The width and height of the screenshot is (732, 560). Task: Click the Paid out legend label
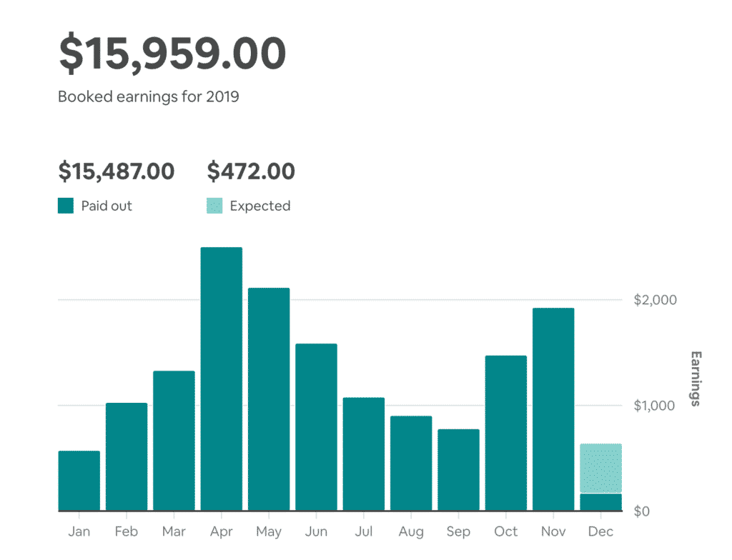tap(107, 206)
